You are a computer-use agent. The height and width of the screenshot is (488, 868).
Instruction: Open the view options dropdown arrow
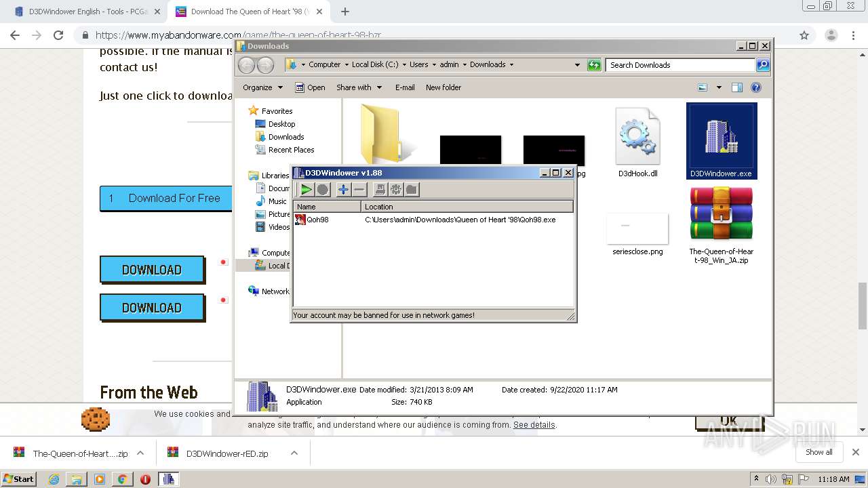(719, 87)
